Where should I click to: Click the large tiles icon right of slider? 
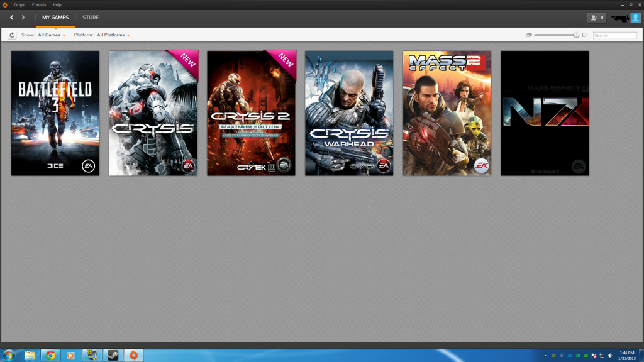click(x=585, y=35)
